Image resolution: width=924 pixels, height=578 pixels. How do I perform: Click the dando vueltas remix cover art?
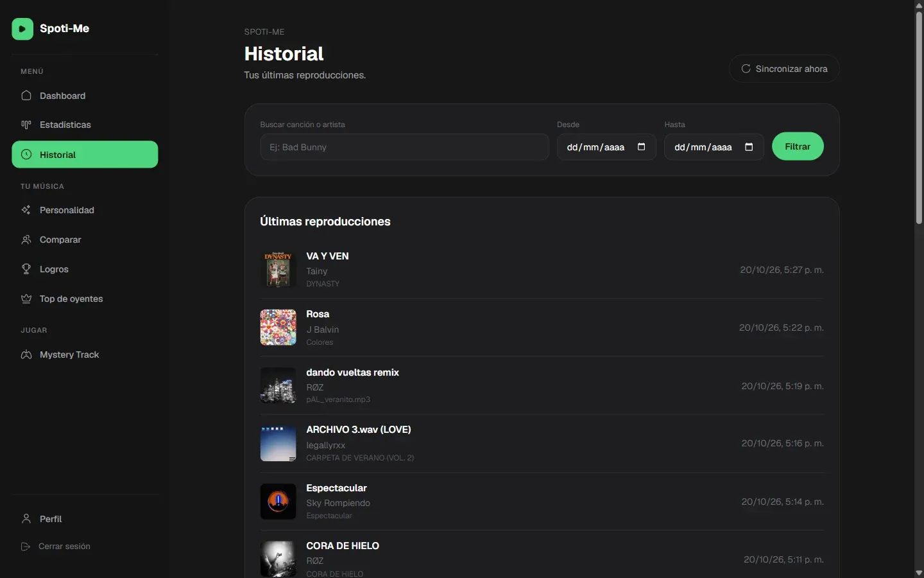[x=278, y=385]
